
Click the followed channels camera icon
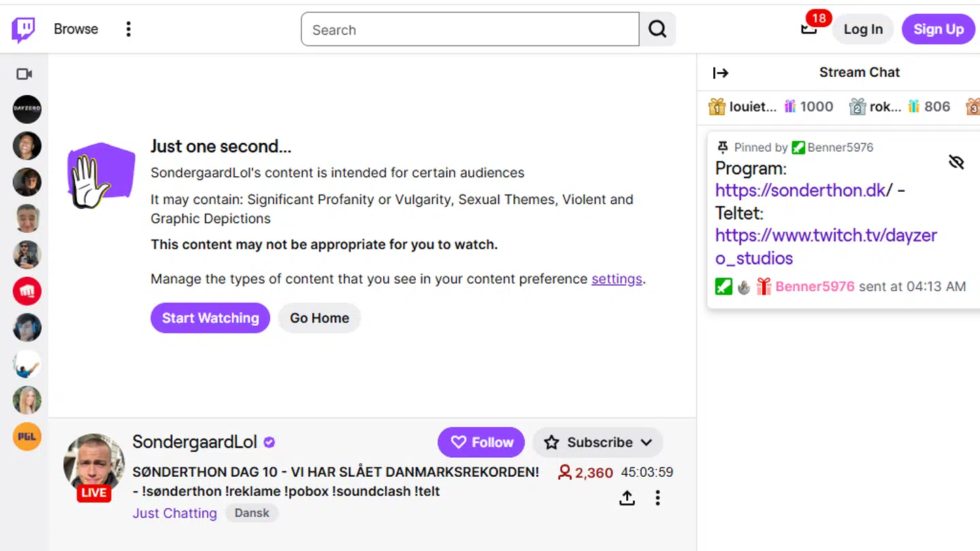(x=24, y=74)
